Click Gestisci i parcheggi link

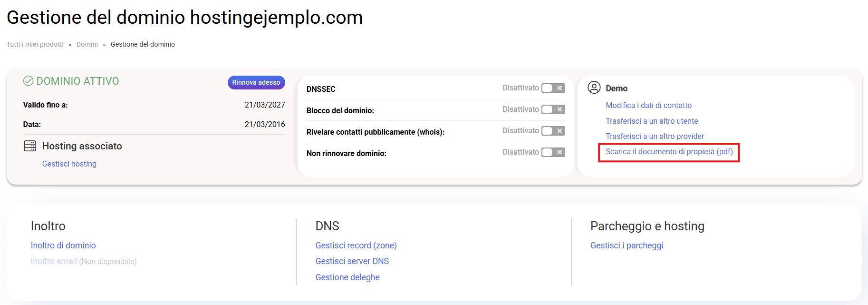click(x=627, y=246)
